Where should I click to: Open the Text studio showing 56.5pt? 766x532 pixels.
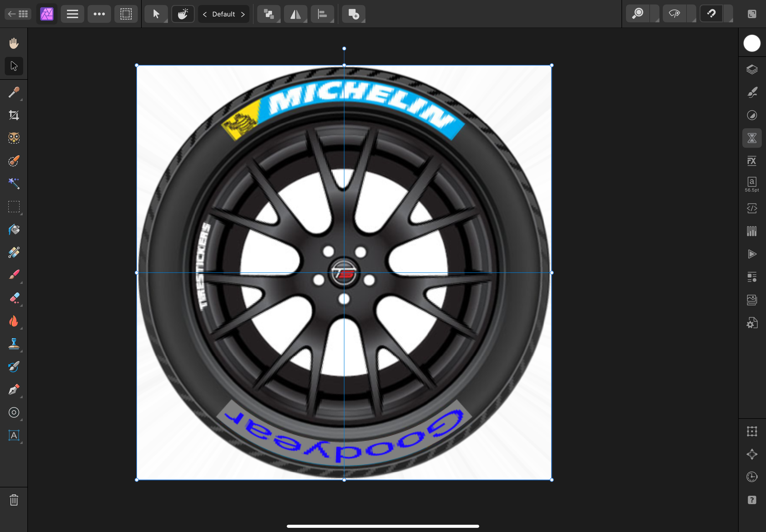[752, 184]
